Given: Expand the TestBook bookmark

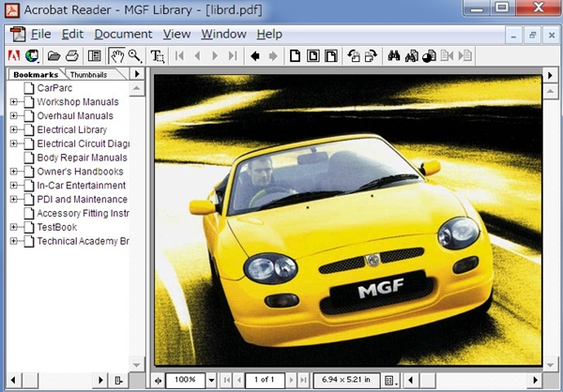Looking at the screenshot, I should coord(14,227).
